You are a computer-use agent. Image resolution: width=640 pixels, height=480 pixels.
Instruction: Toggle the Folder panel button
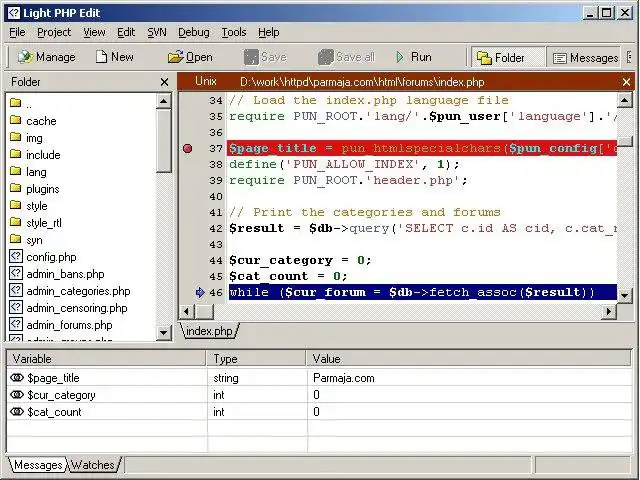(x=508, y=58)
